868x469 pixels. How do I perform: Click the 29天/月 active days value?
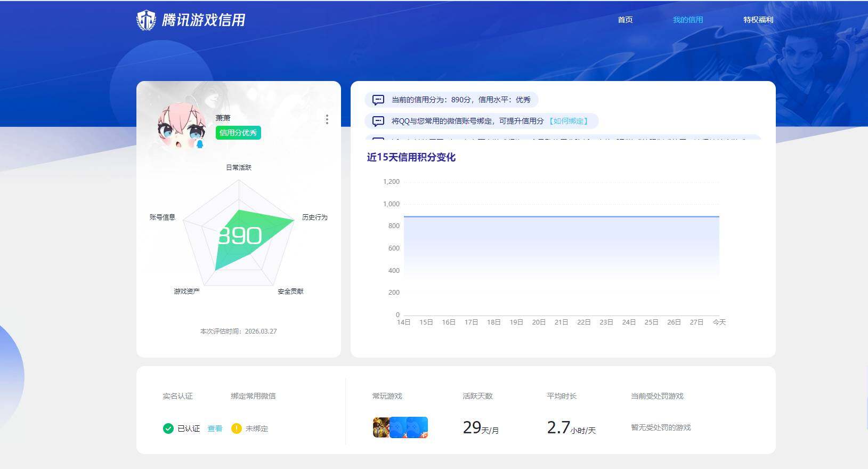point(481,427)
